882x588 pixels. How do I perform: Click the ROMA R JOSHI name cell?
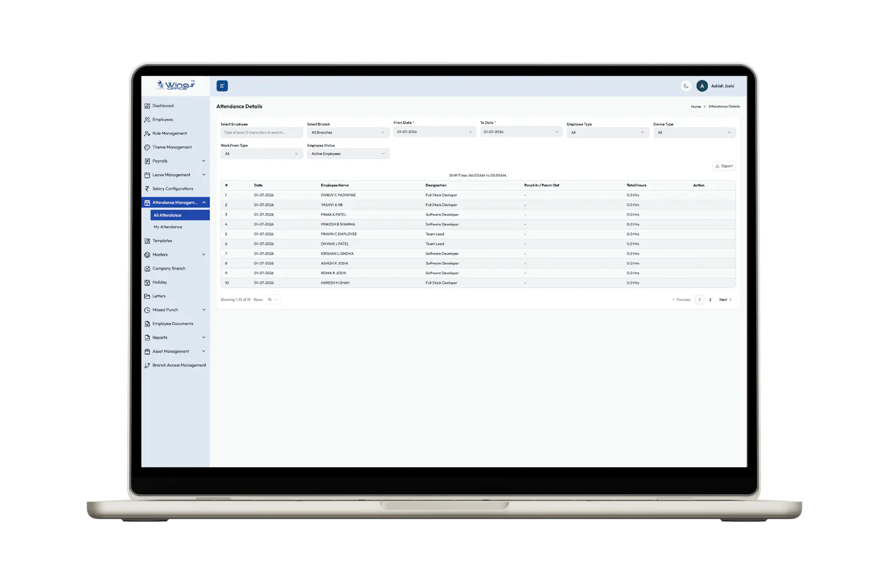(333, 273)
